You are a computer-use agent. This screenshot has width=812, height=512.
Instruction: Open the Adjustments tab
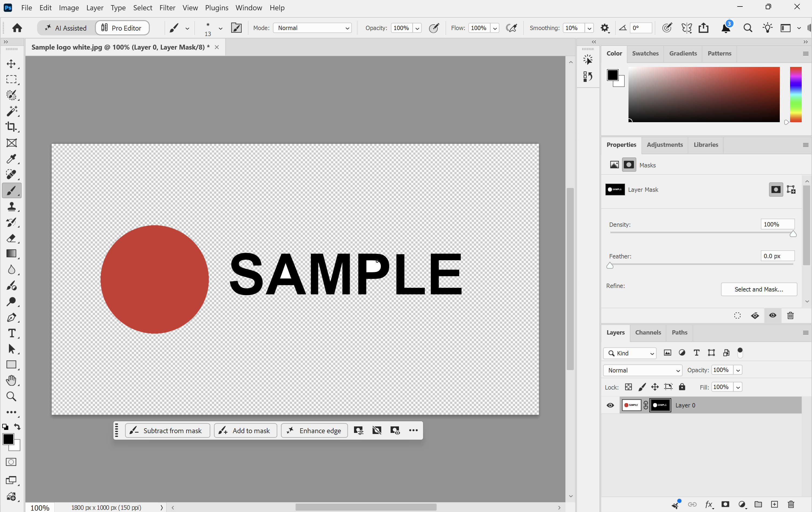tap(665, 145)
